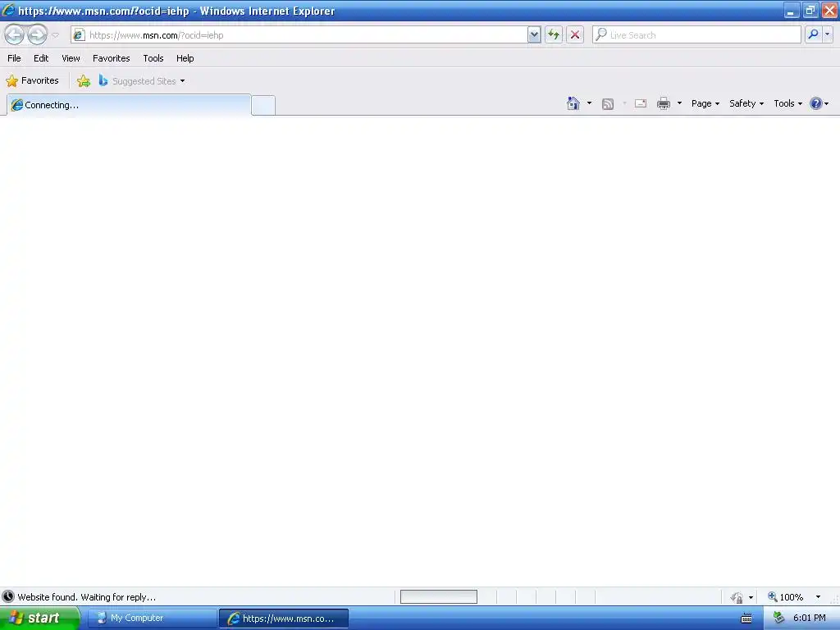
Task: Expand the address bar autocomplete dropdown
Action: click(x=533, y=35)
